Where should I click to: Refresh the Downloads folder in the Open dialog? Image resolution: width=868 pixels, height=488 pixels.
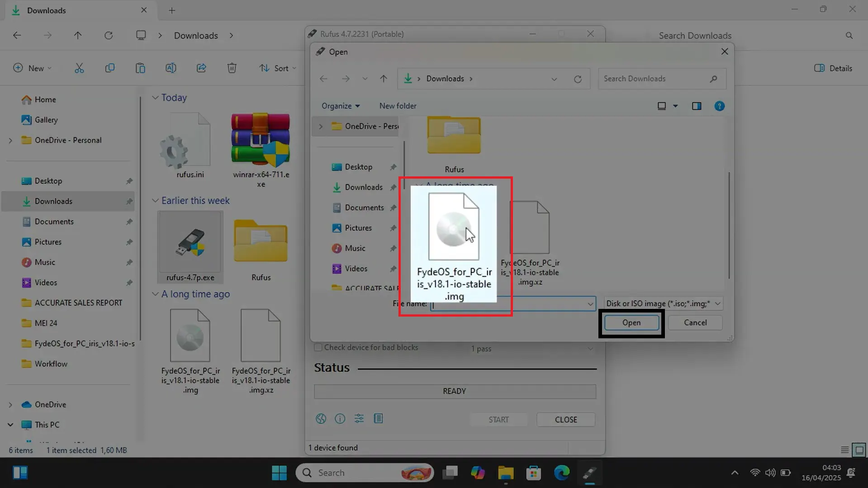click(x=578, y=79)
